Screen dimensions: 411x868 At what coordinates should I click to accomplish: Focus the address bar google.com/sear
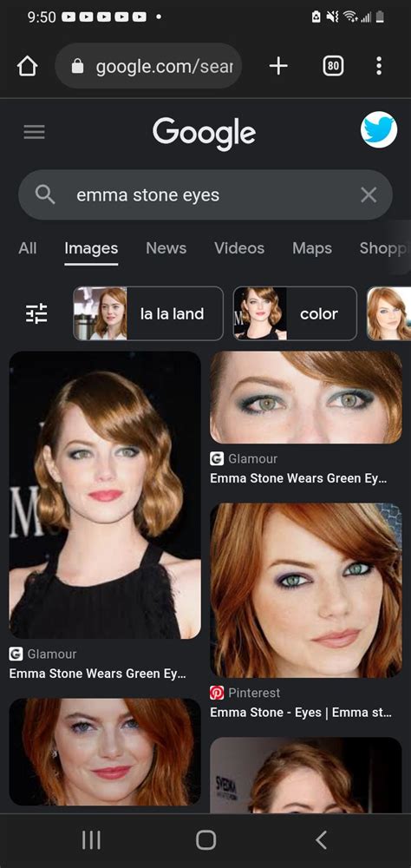(148, 67)
